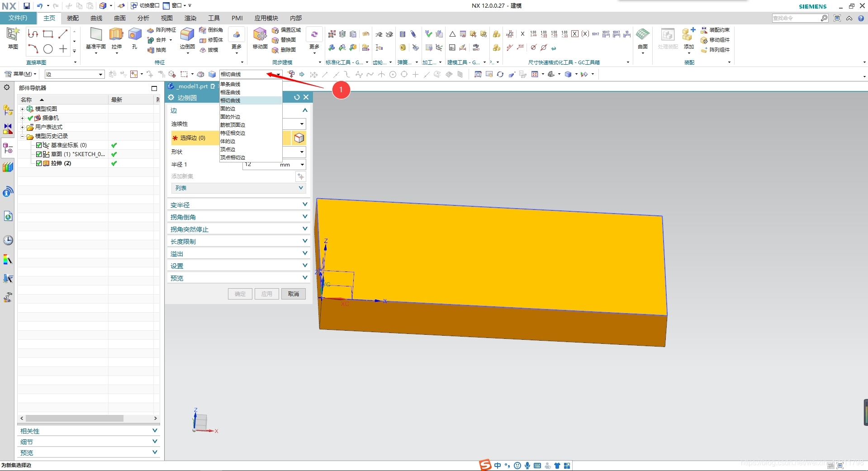Open the 装配 ribbon tab
Viewport: 868px width, 471px height.
(73, 18)
